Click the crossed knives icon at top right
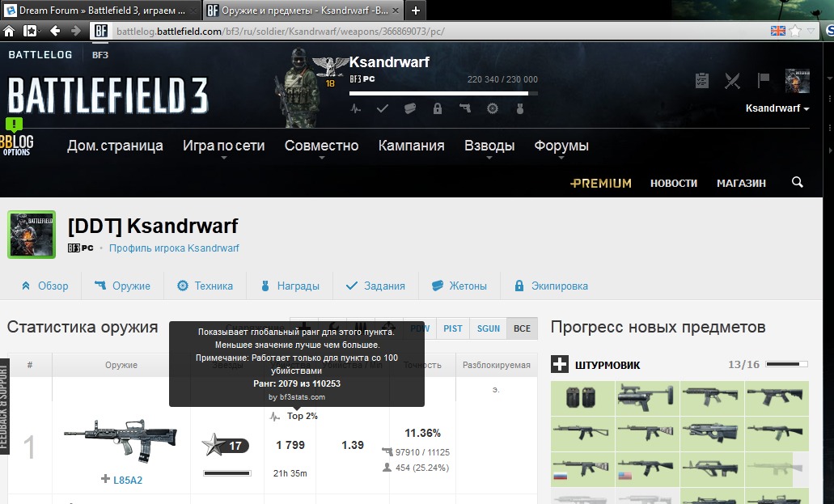 [x=732, y=80]
